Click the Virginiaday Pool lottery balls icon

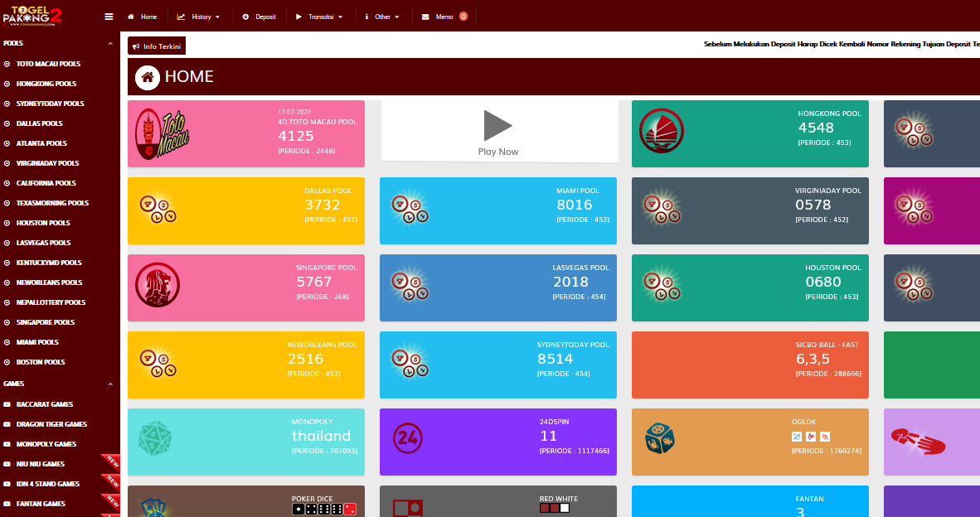[662, 209]
